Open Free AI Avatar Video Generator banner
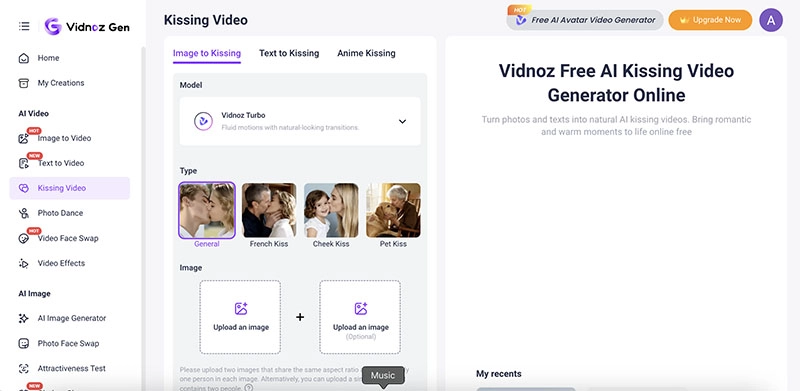This screenshot has height=391, width=800. (x=585, y=20)
